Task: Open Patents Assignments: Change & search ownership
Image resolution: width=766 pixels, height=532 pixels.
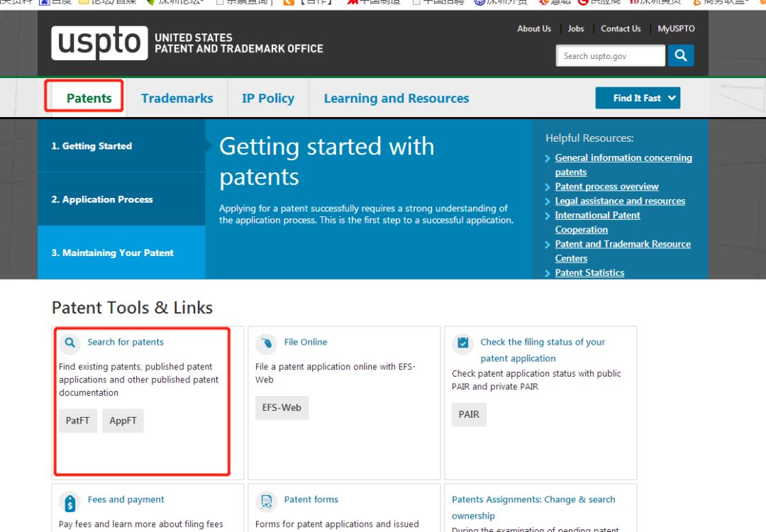Action: tap(533, 507)
